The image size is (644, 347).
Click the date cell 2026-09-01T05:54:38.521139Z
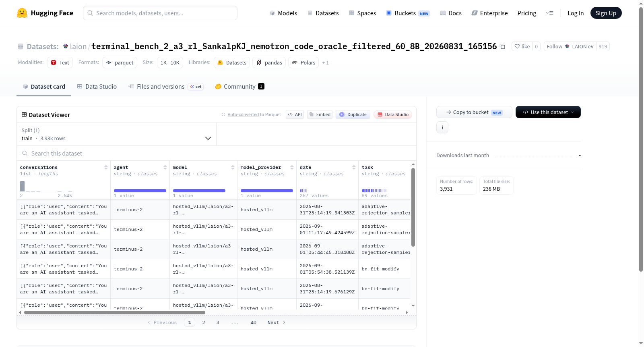coord(327,269)
